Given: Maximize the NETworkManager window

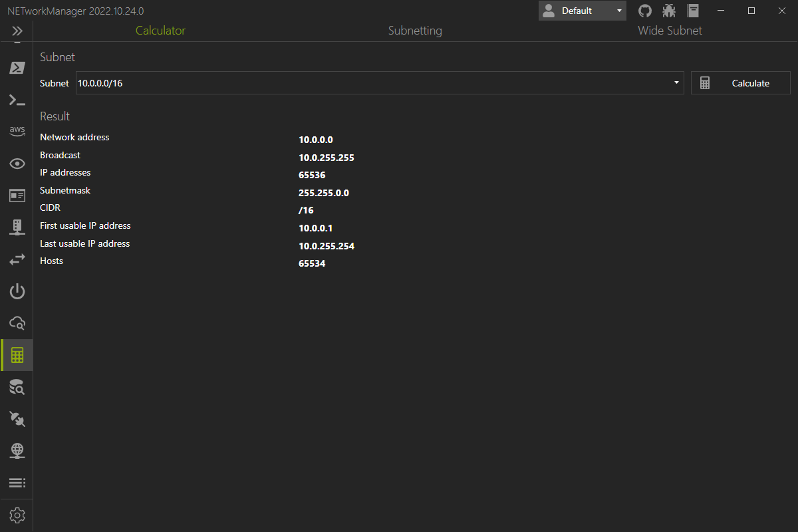Looking at the screenshot, I should tap(751, 11).
